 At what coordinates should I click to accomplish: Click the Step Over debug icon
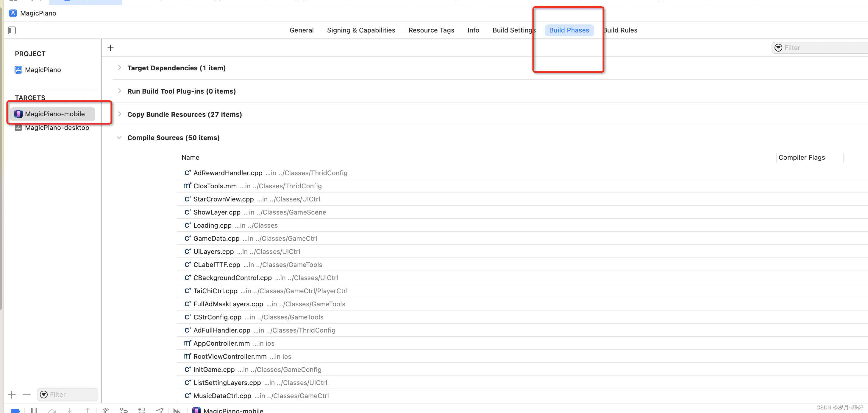[x=52, y=410]
